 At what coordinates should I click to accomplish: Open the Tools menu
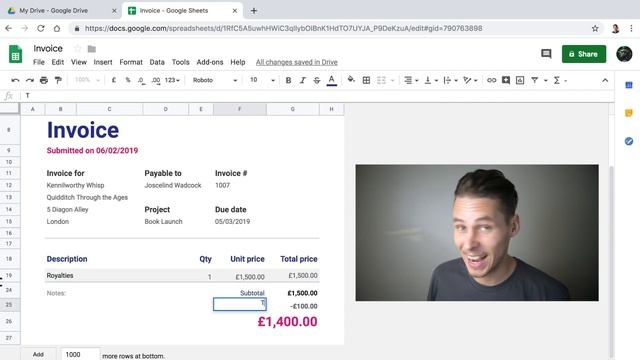point(180,62)
